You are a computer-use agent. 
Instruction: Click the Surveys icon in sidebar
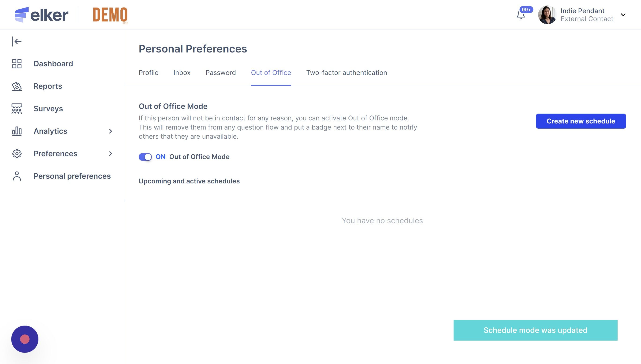[x=17, y=109]
